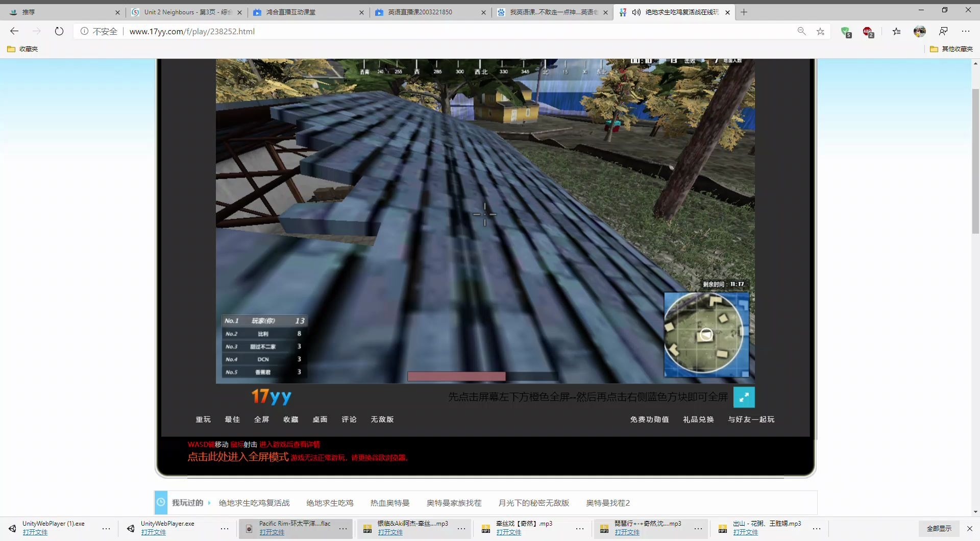The width and height of the screenshot is (980, 541).
Task: Click the Unity icon of UnityWebPlayer.exe download
Action: (131, 528)
